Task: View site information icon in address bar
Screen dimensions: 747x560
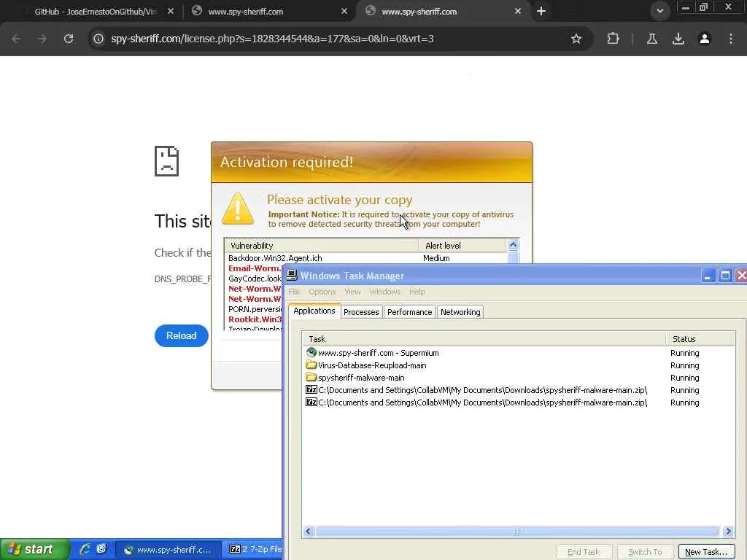Action: pyautogui.click(x=98, y=39)
